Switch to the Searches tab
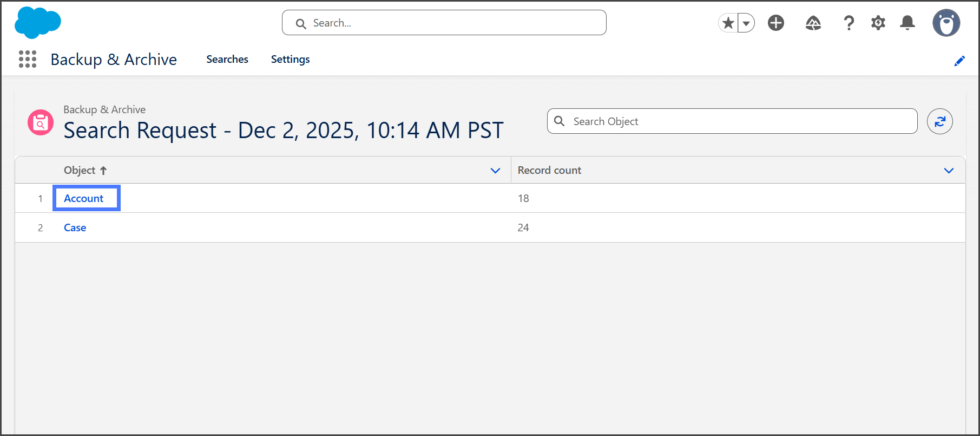 tap(227, 59)
